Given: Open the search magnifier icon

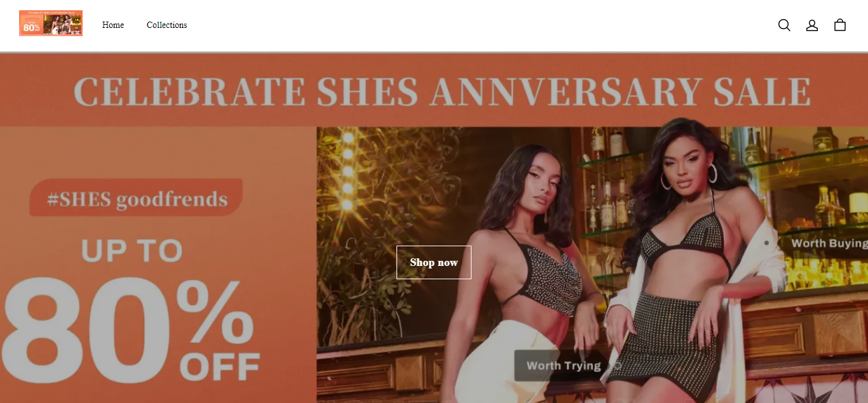Looking at the screenshot, I should 784,25.
